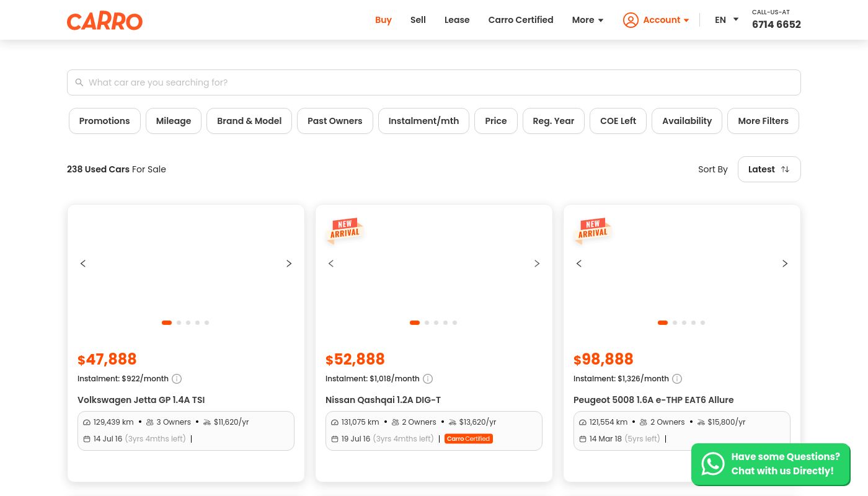This screenshot has width=868, height=496.
Task: Open the Brand & Model filter
Action: click(249, 121)
